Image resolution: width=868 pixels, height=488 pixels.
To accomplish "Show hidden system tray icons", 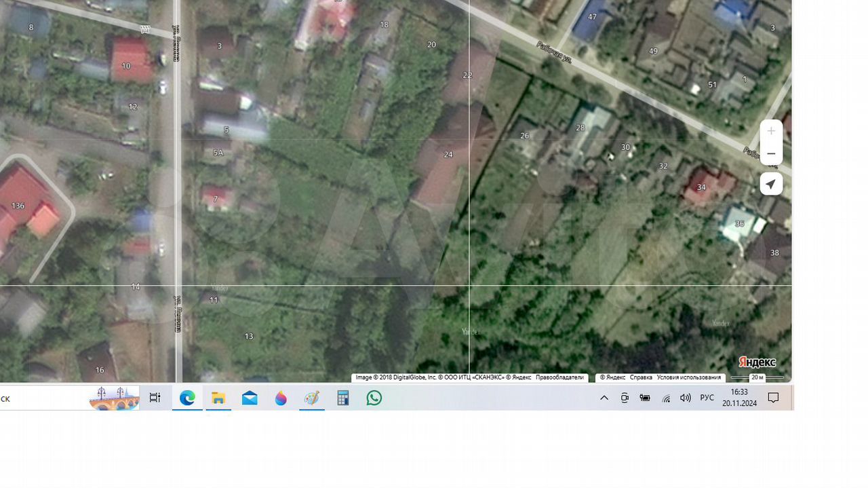I will pyautogui.click(x=604, y=398).
